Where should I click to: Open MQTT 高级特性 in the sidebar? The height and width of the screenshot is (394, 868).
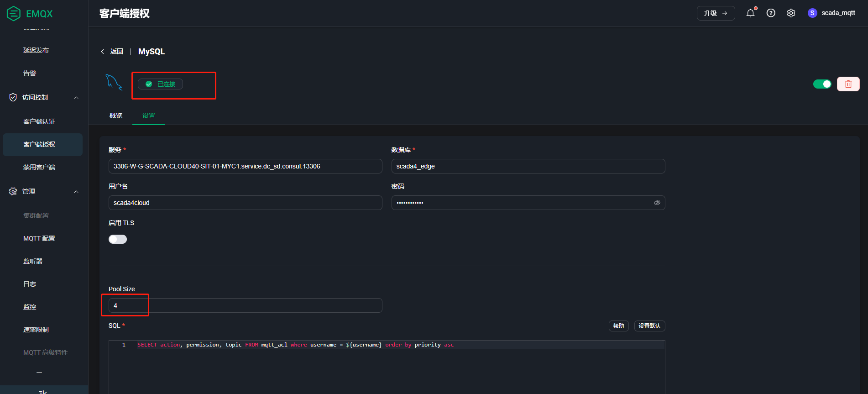[x=46, y=352]
